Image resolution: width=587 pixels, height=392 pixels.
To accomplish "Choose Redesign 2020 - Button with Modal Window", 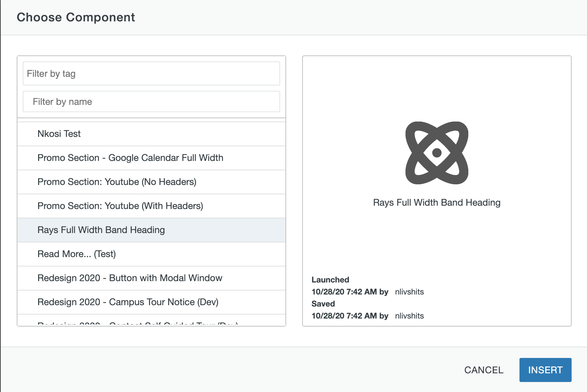I will (151, 278).
